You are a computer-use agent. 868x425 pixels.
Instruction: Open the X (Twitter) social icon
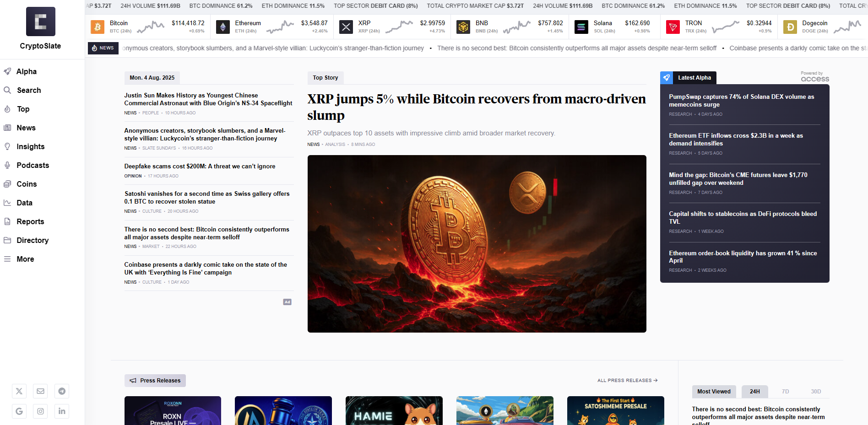click(x=19, y=391)
